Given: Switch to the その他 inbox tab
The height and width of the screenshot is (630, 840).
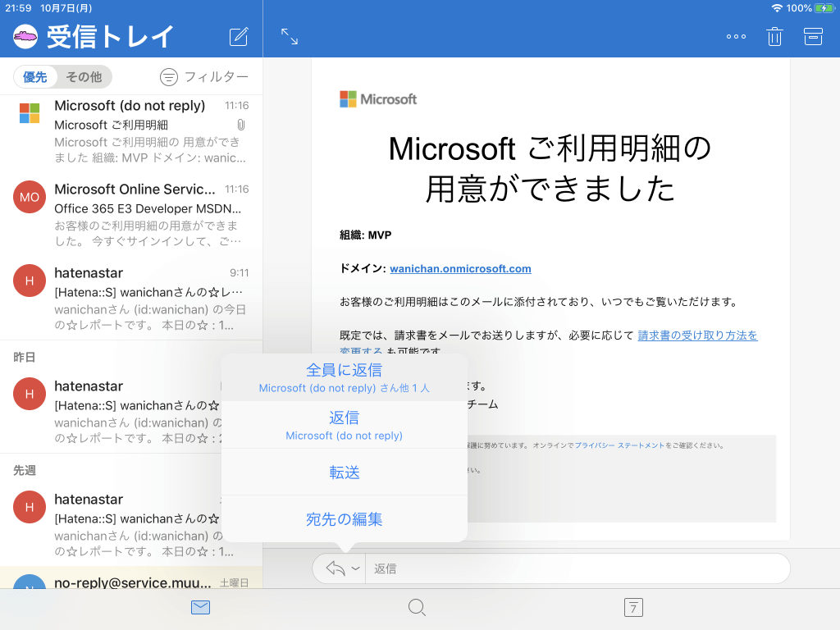Looking at the screenshot, I should [84, 77].
